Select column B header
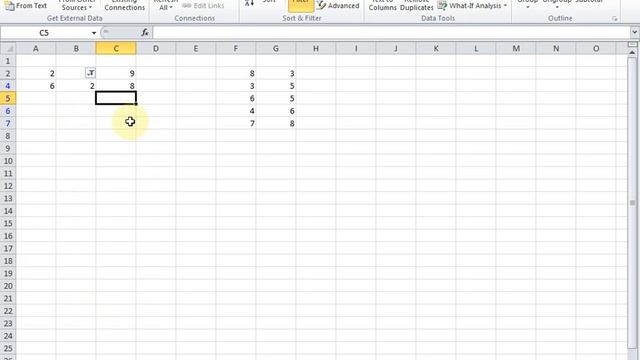Viewport: 640px width, 360px height. click(76, 49)
